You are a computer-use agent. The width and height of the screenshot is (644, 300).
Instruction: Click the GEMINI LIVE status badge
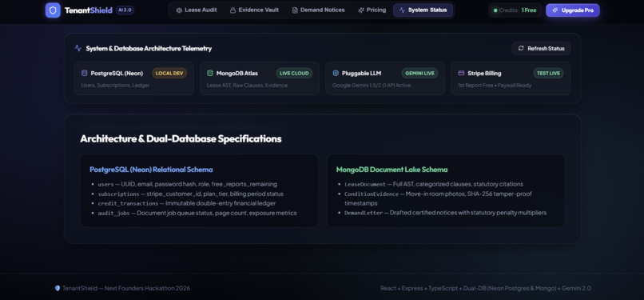[419, 73]
